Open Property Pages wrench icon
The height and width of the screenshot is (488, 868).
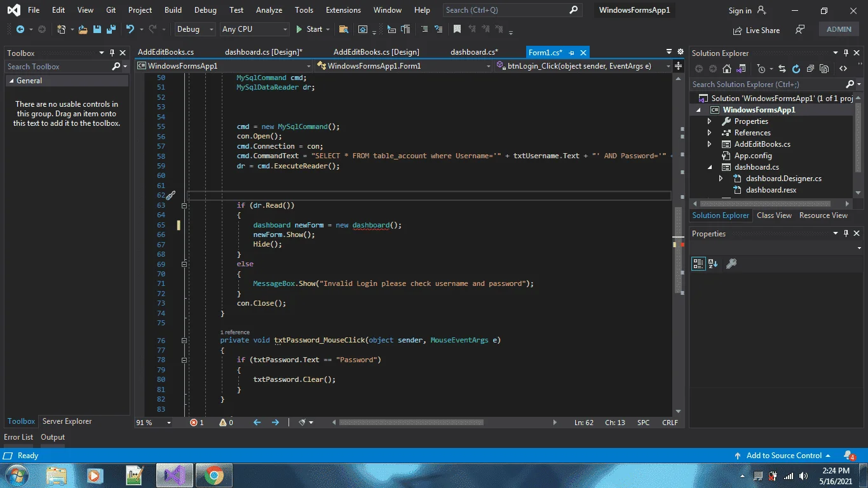731,264
